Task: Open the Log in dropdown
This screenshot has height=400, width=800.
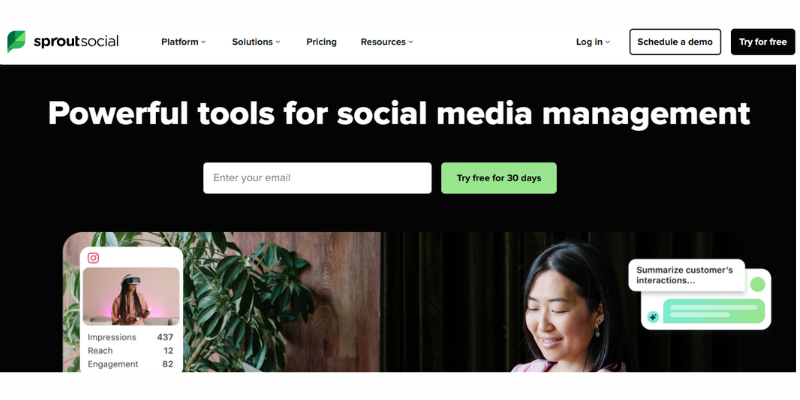Action: [x=593, y=42]
